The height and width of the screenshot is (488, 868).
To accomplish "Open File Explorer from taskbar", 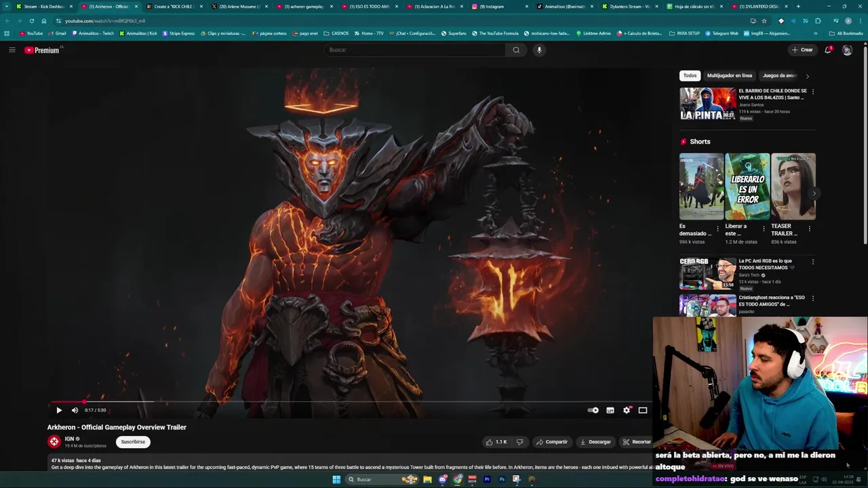I will 427,479.
